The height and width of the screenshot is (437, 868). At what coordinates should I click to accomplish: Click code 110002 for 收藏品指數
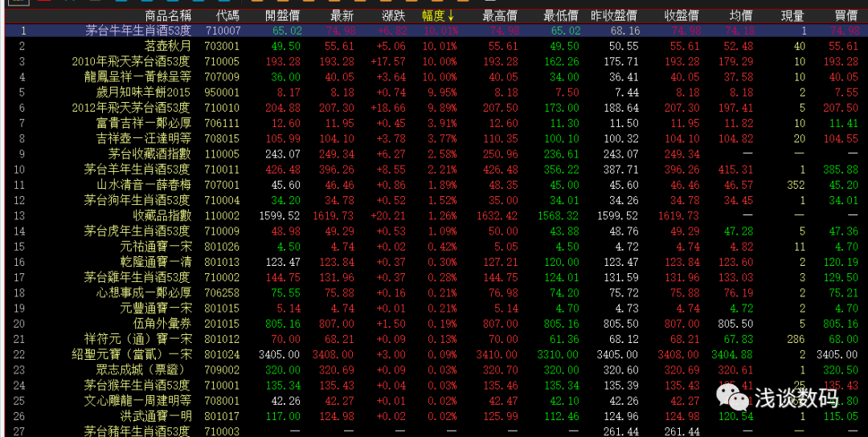point(223,216)
